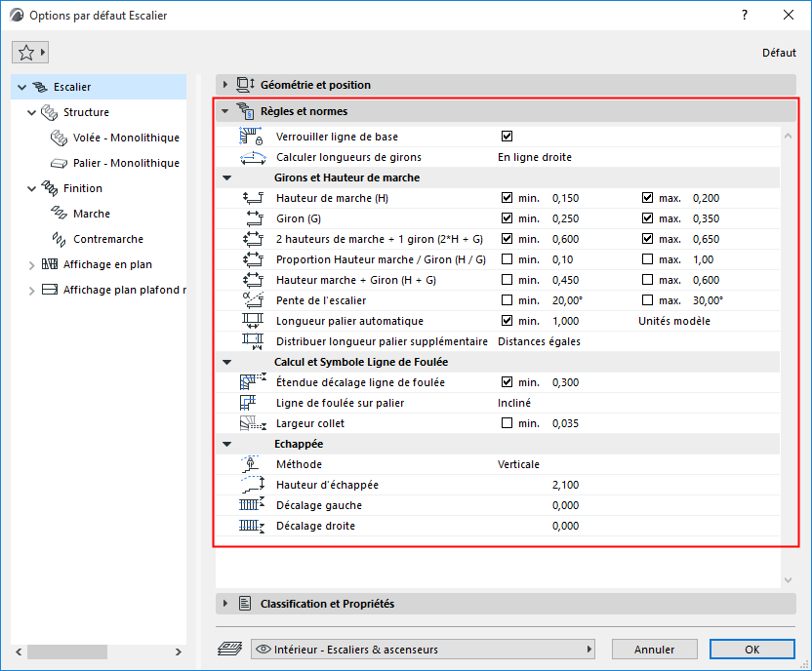Screen dimensions: 812x671
Task: Click the layer icon beside layer selector
Action: click(229, 649)
